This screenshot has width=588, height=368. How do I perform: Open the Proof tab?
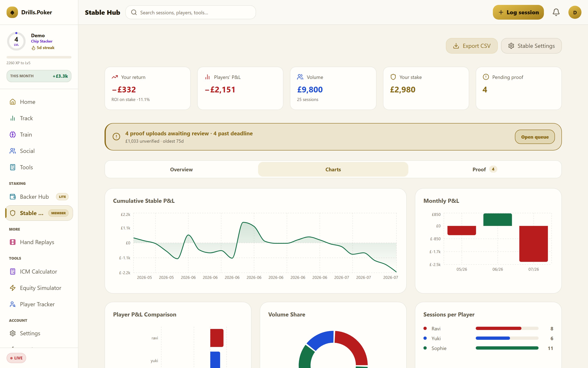click(485, 169)
